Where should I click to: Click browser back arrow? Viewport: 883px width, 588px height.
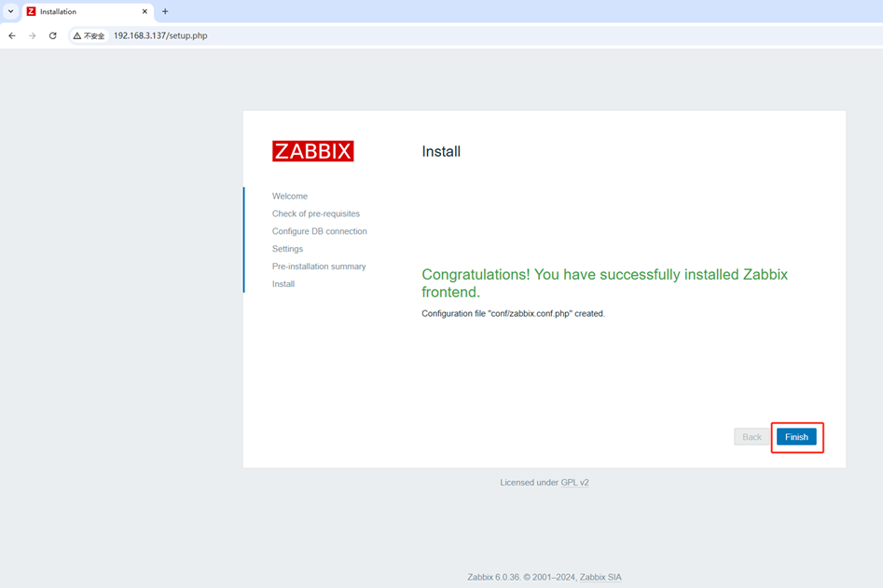point(12,35)
